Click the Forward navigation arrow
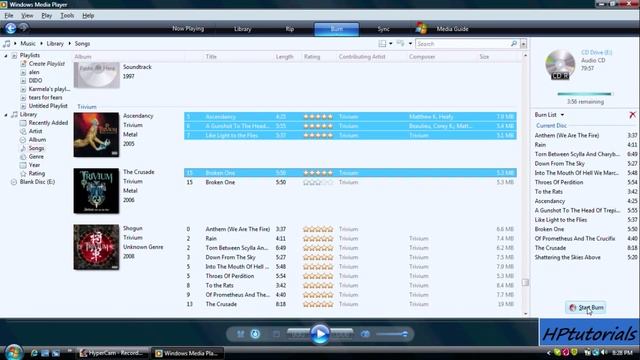 [24, 28]
